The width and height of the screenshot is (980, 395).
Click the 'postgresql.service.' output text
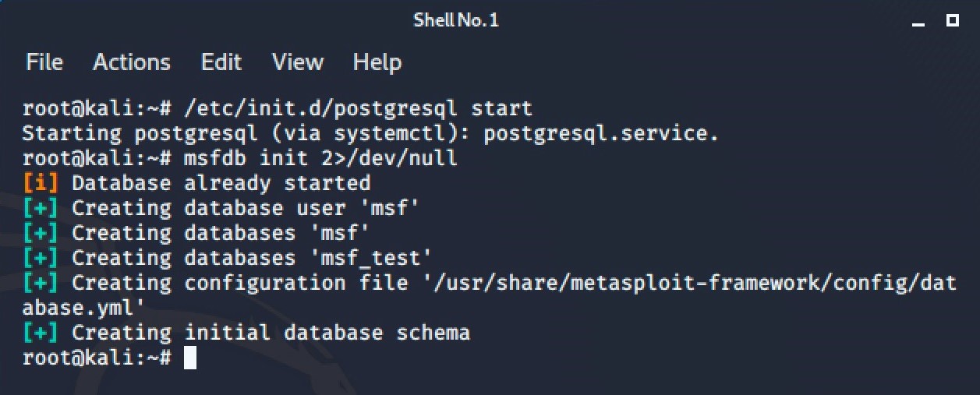click(x=601, y=134)
